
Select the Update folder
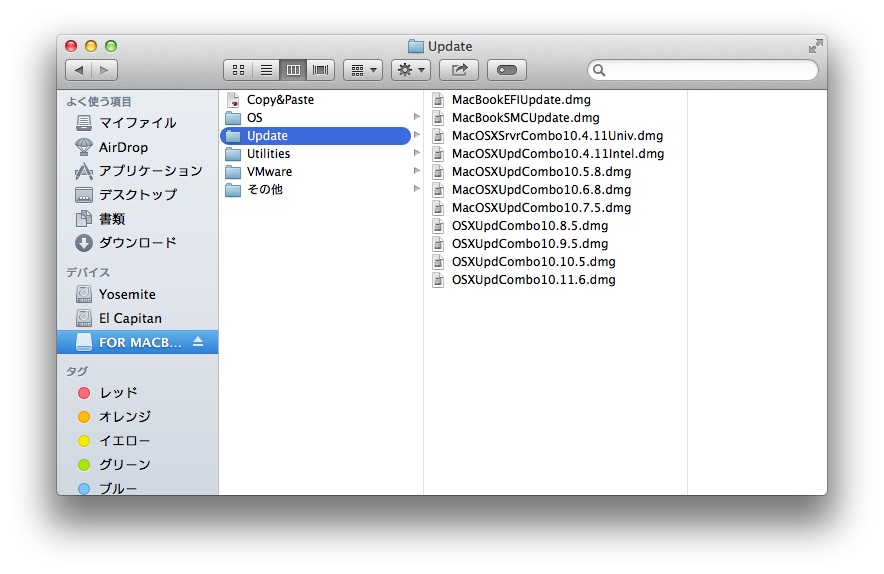(315, 136)
